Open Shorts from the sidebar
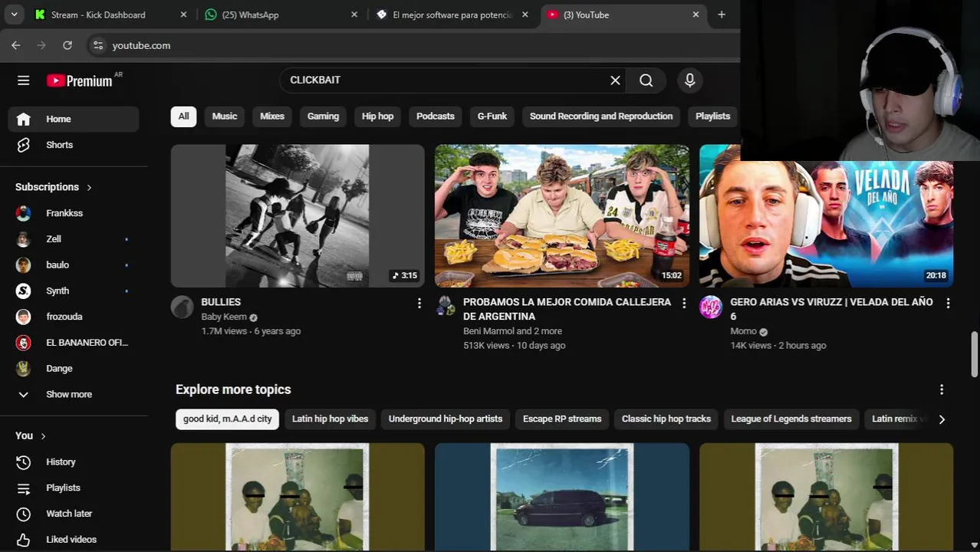 click(74, 145)
